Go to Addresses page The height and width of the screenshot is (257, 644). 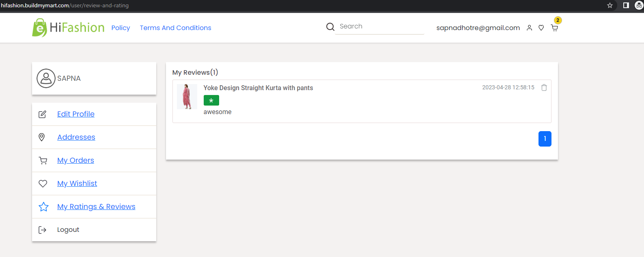76,137
